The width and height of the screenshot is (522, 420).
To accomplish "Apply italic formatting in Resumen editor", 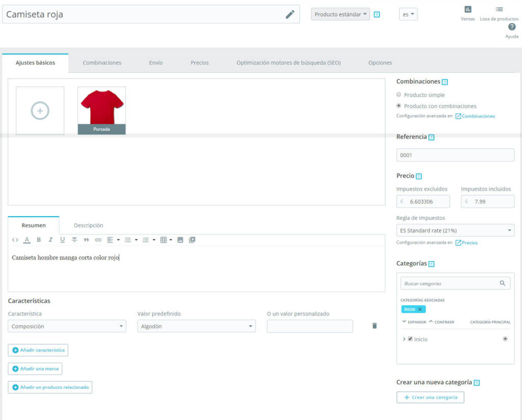I will click(50, 240).
